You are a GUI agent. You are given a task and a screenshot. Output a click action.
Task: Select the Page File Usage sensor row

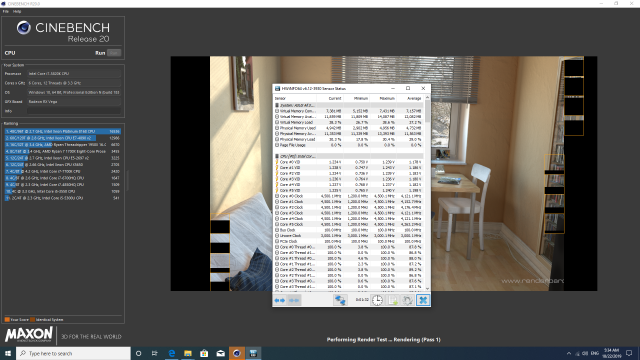348,145
